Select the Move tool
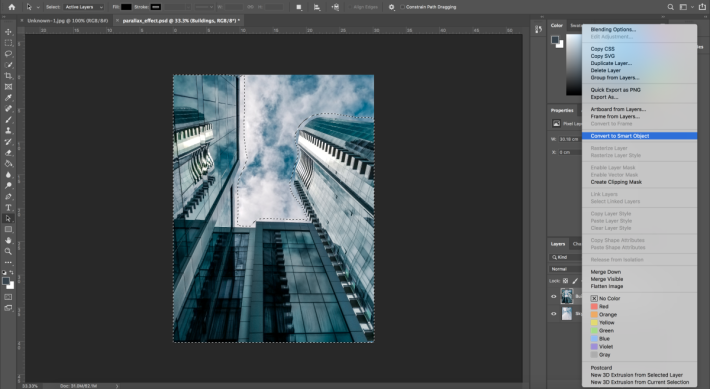 coord(8,32)
